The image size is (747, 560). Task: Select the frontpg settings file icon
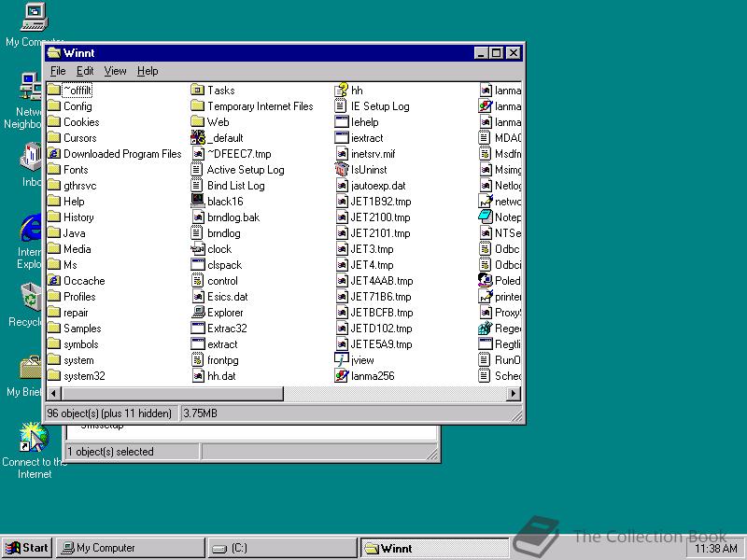(x=198, y=360)
